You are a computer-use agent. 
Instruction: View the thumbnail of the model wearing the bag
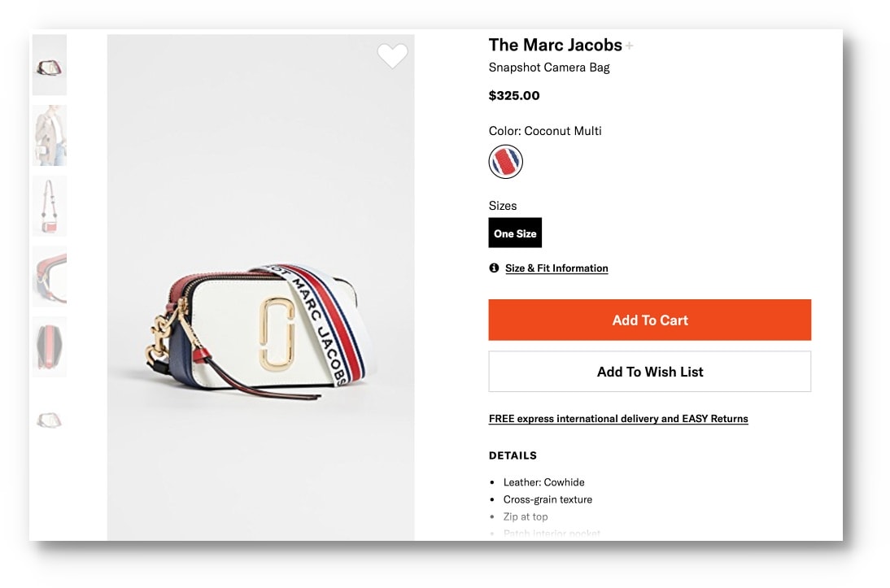click(x=50, y=135)
